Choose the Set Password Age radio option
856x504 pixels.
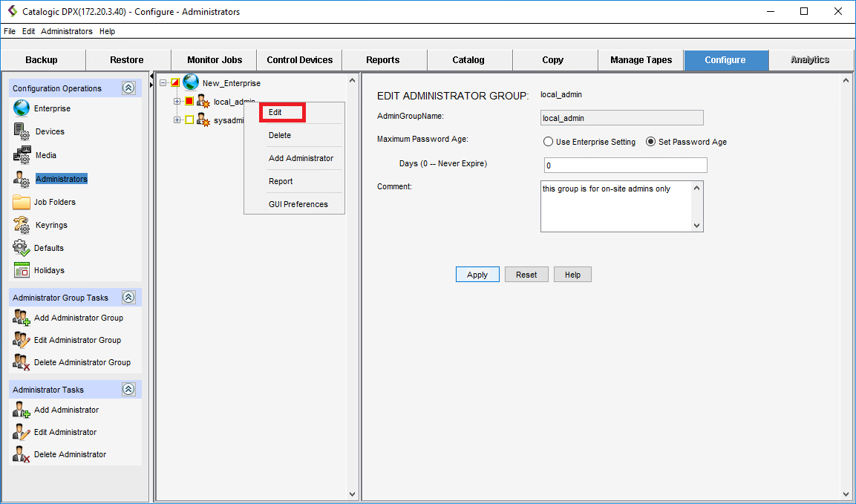(650, 142)
